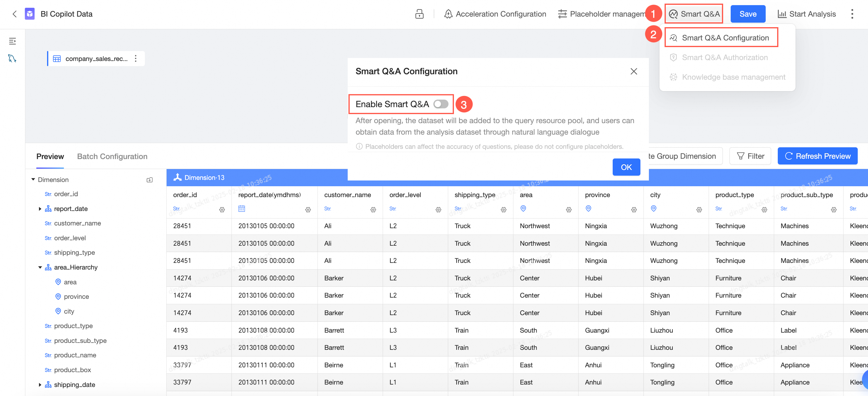
Task: Click the Placeholder management sliders icon
Action: (x=562, y=14)
